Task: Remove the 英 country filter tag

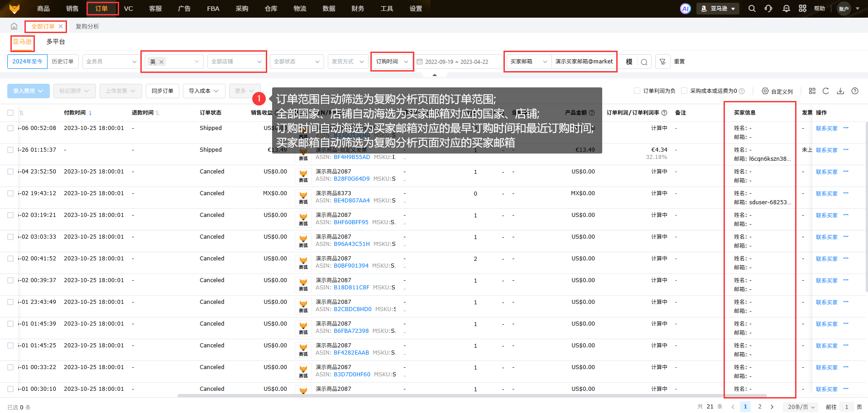Action: (x=161, y=62)
